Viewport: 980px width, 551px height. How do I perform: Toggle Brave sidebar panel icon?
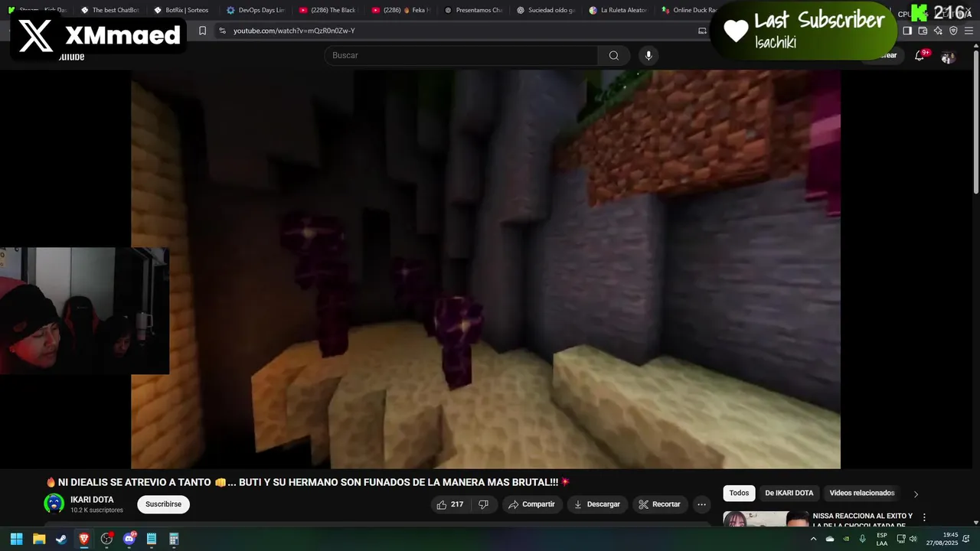(x=907, y=31)
